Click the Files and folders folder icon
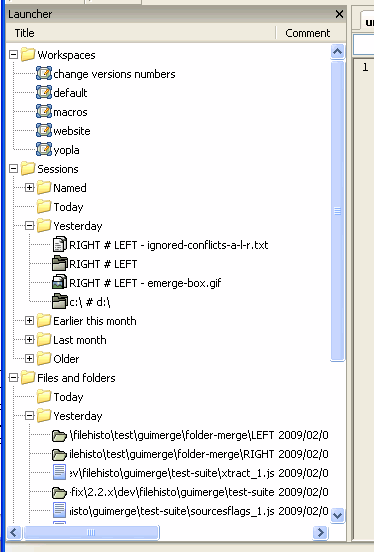Viewport: 374px width, 552px height. pyautogui.click(x=28, y=378)
